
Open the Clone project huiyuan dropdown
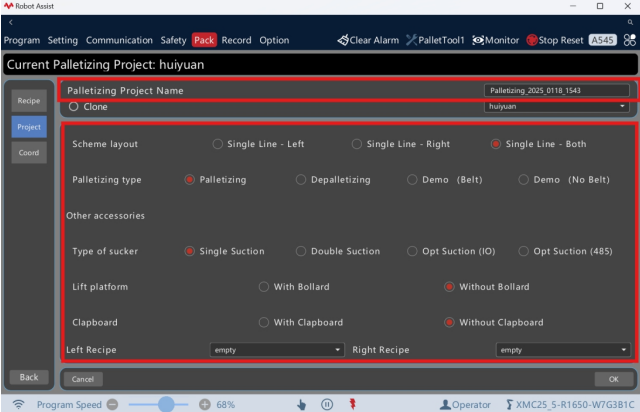tap(557, 106)
